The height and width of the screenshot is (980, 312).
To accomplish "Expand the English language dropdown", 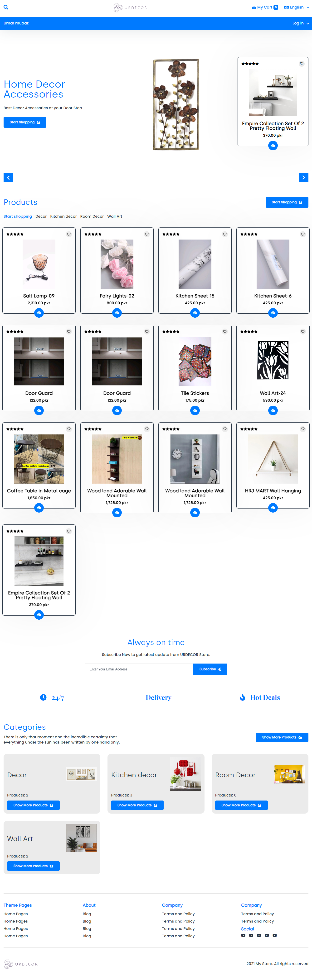I will coord(296,7).
